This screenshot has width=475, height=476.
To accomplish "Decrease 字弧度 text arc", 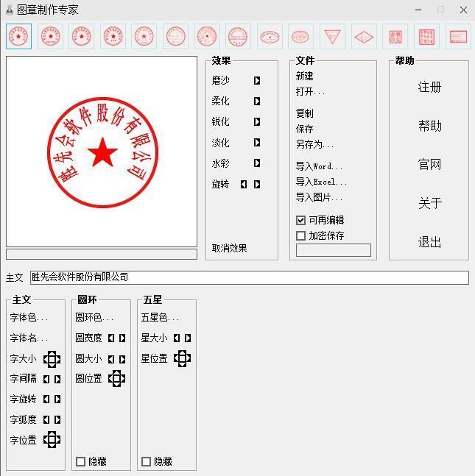I will (x=46, y=420).
